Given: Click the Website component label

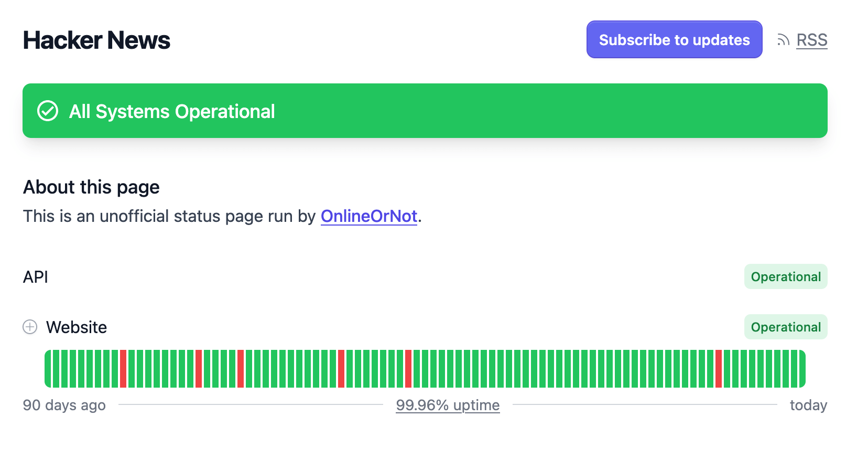Looking at the screenshot, I should coord(77,327).
